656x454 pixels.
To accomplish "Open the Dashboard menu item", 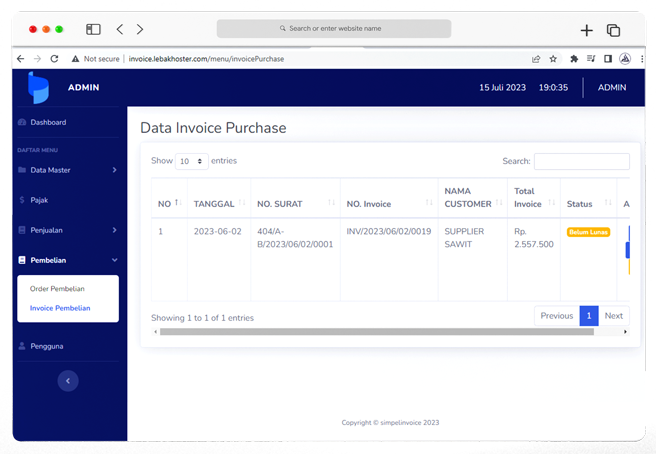I will [x=48, y=122].
